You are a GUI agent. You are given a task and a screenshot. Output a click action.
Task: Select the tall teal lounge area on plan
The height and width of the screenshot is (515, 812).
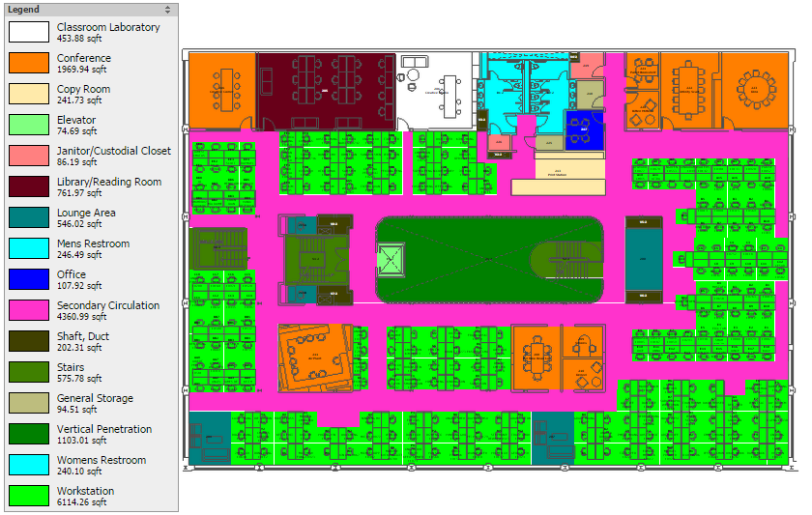tap(644, 259)
